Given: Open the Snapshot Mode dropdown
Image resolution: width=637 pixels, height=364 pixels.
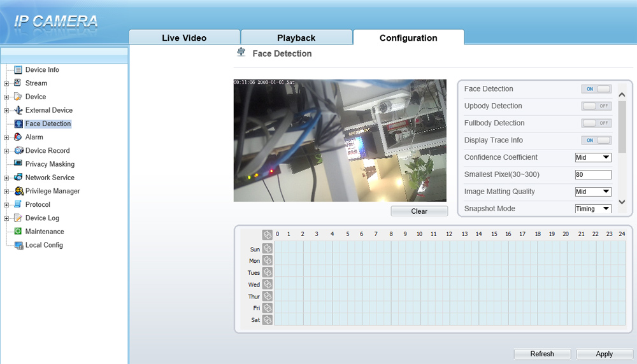Looking at the screenshot, I should click(x=593, y=209).
